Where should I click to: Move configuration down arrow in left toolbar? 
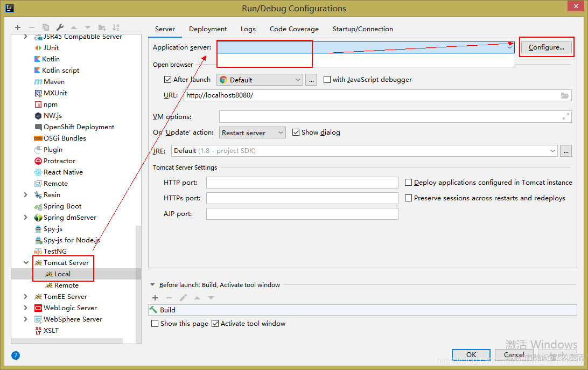coord(88,27)
